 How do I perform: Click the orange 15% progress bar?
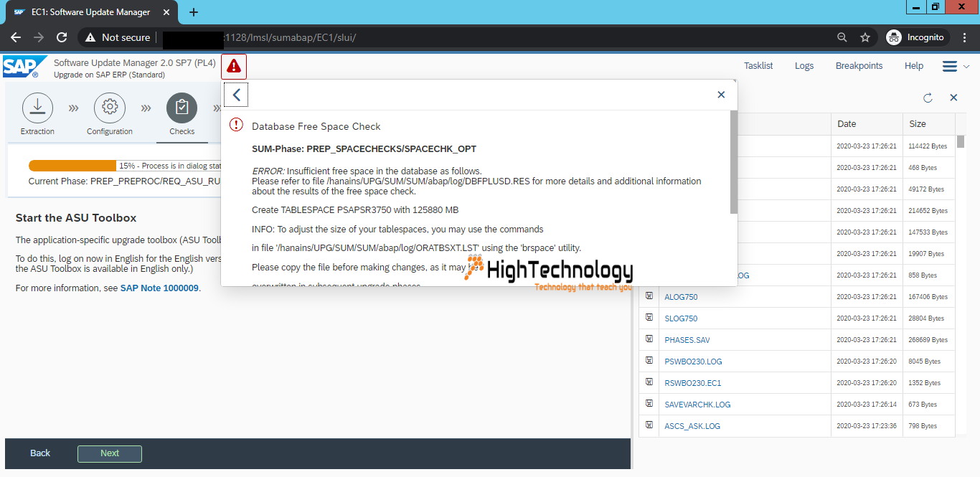click(x=72, y=166)
